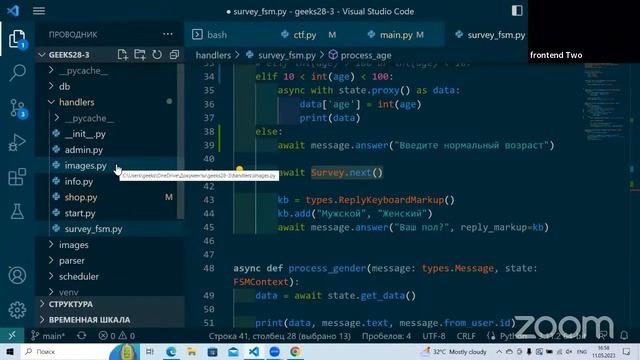Refresh the explorer tree

point(157,55)
